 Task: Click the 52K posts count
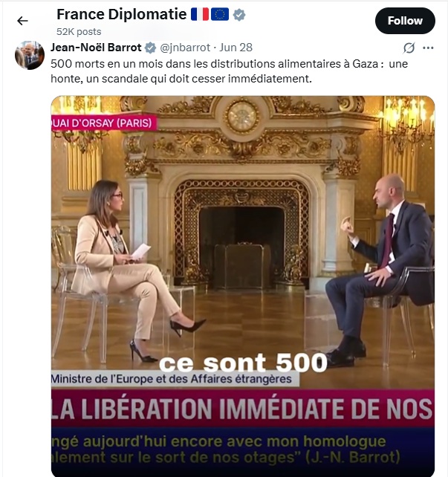79,32
